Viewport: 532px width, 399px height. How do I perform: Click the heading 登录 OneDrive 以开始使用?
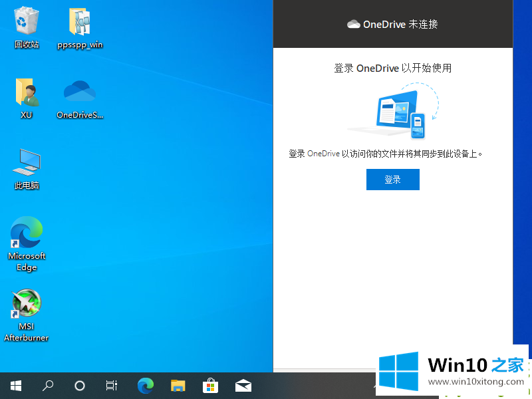(x=392, y=68)
